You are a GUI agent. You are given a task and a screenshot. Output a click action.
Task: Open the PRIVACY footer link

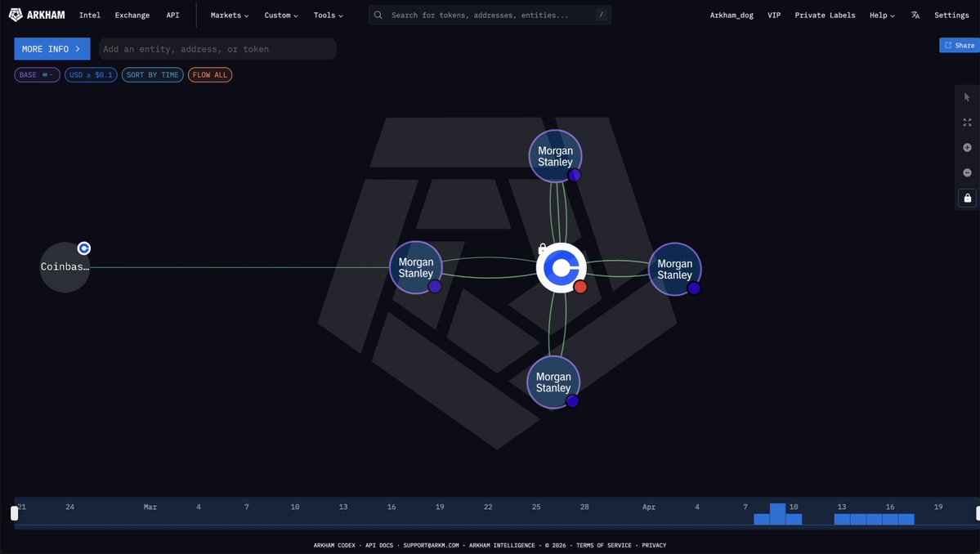coord(654,545)
